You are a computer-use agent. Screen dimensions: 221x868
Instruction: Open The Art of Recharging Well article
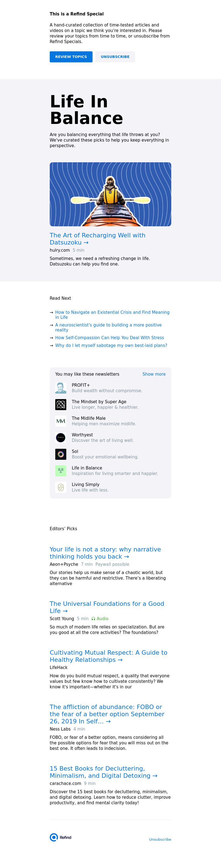coord(98,238)
